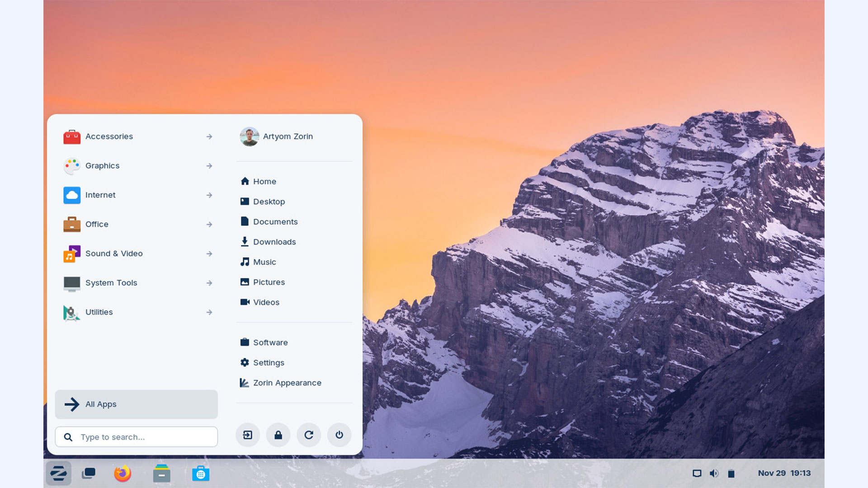Click the display tray icon
The image size is (868, 488).
[x=697, y=474]
